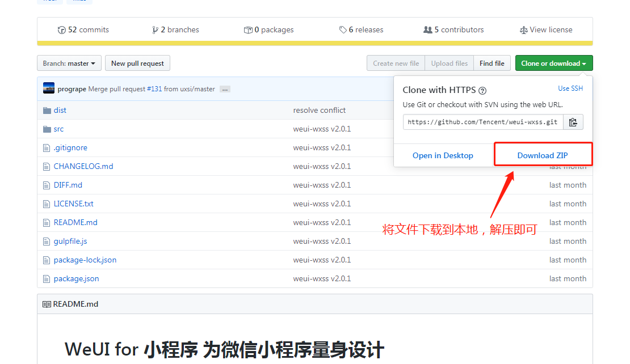Click the releases tag icon
This screenshot has width=630, height=364.
[x=343, y=29]
